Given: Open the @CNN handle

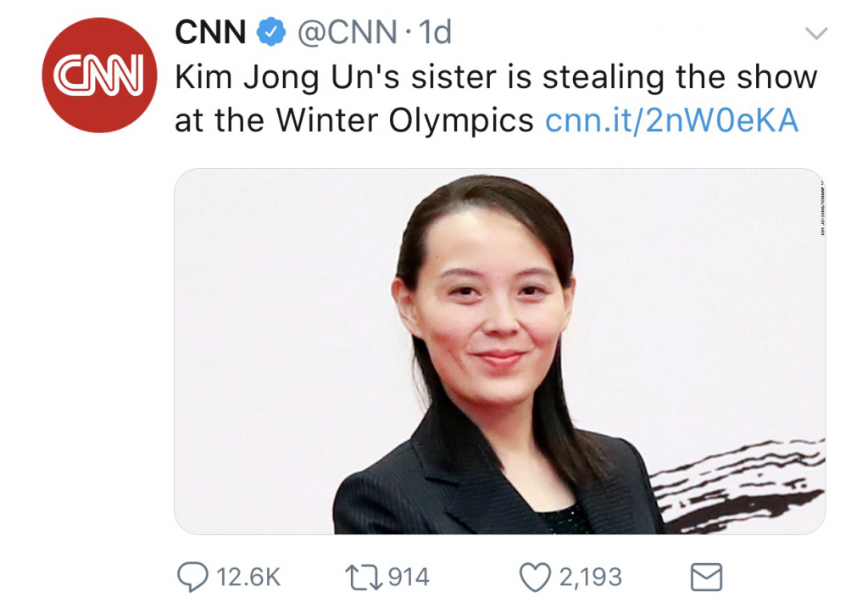Looking at the screenshot, I should coord(347,32).
